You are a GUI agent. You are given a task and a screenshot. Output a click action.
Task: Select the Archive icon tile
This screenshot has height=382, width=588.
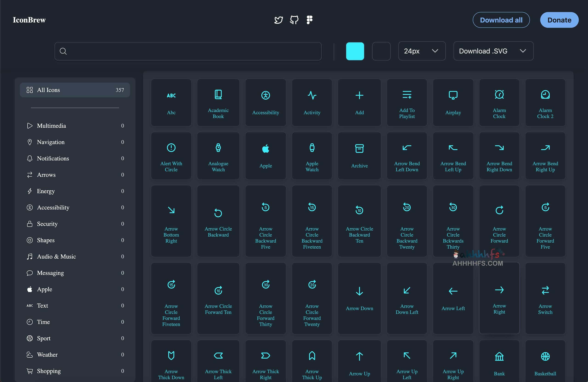(359, 156)
